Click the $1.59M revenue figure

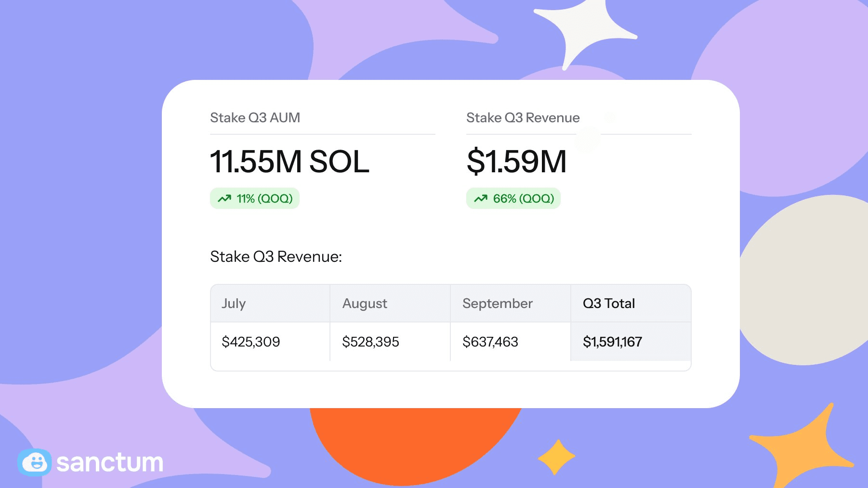click(516, 162)
